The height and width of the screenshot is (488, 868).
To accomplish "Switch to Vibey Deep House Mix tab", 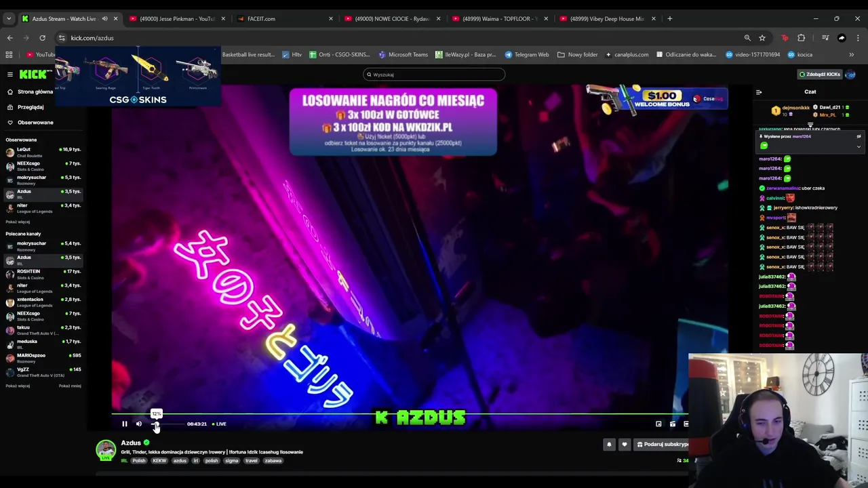I will click(607, 18).
